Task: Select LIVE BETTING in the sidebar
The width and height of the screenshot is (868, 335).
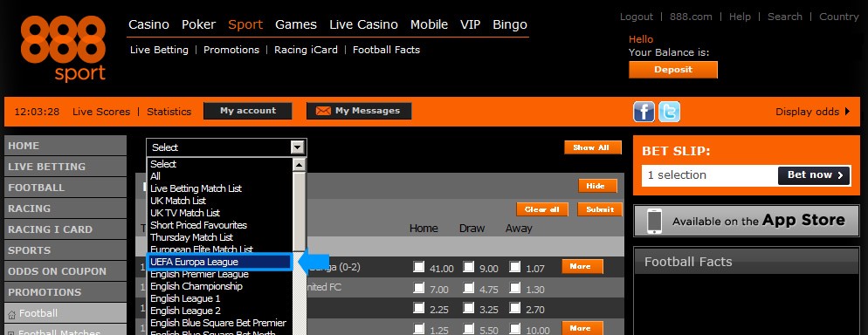Action: pos(65,167)
